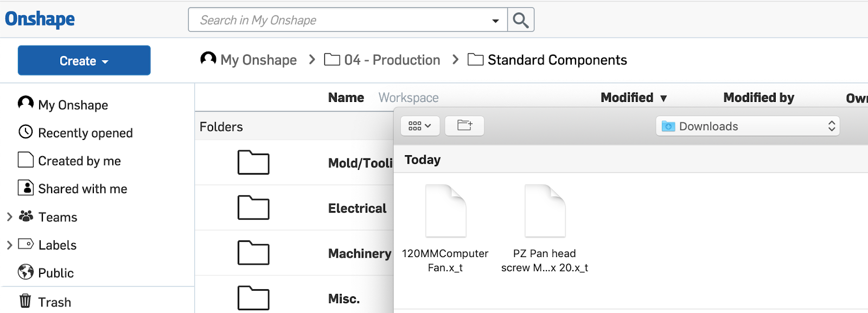Sort by Modified column header
Viewport: 868px width, 313px height.
tap(627, 98)
